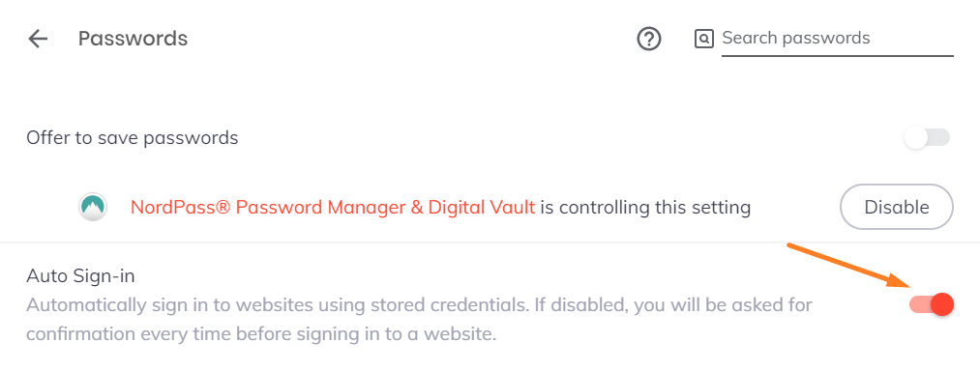The image size is (980, 372).
Task: Click the NordPass mountain logo icon
Action: 93,207
